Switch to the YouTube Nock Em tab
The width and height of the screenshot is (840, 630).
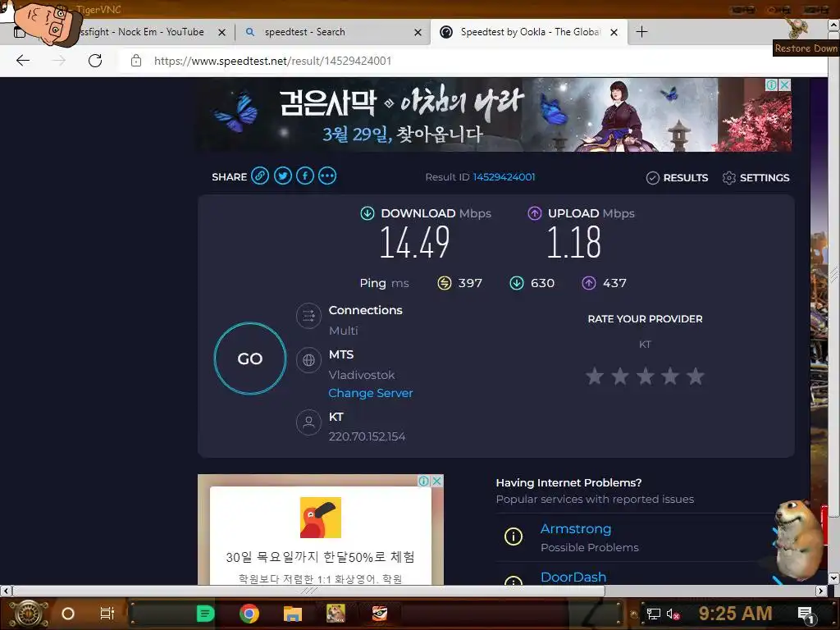[140, 32]
